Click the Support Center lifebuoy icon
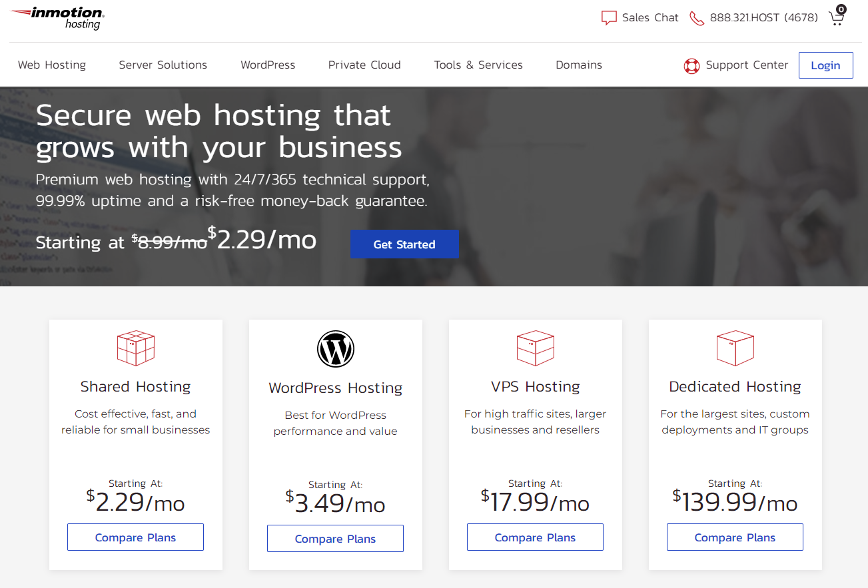This screenshot has width=868, height=588. (x=691, y=66)
